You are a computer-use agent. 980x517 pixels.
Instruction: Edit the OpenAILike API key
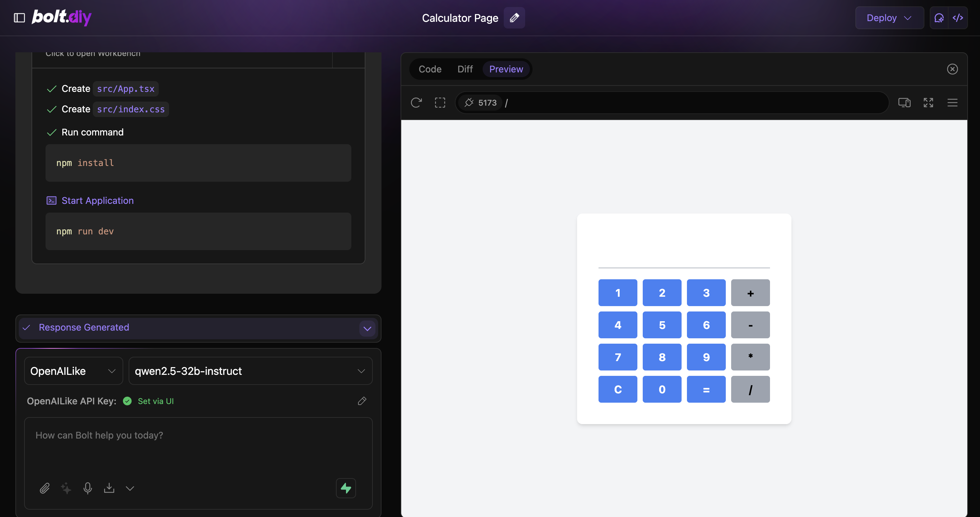tap(362, 401)
